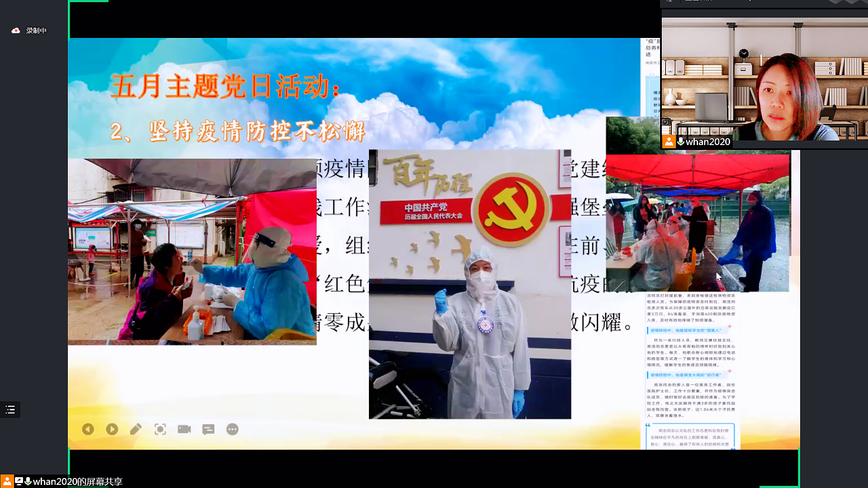
Task: Click the red tent testing site photo on right
Action: pos(698,222)
